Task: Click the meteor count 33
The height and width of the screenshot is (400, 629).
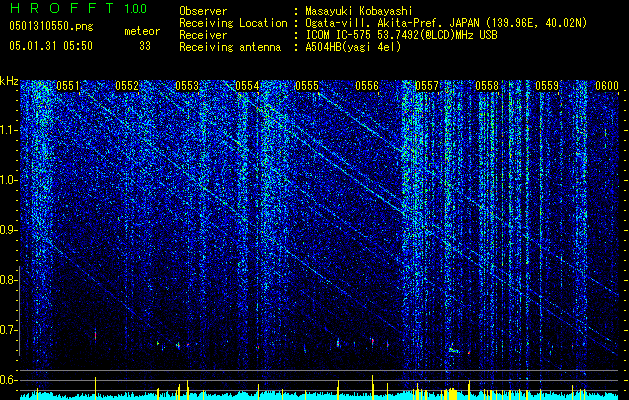Action: pos(145,46)
